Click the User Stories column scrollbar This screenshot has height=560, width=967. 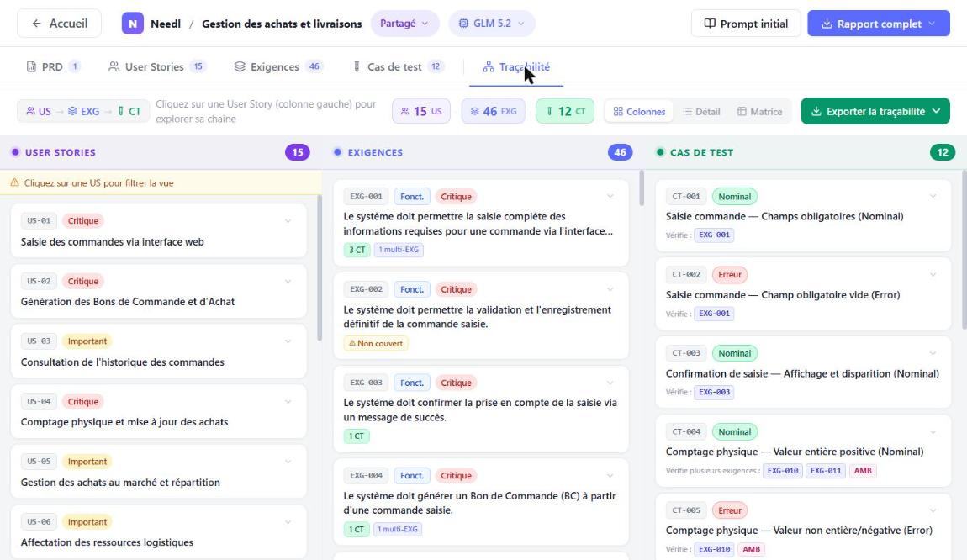[320, 267]
